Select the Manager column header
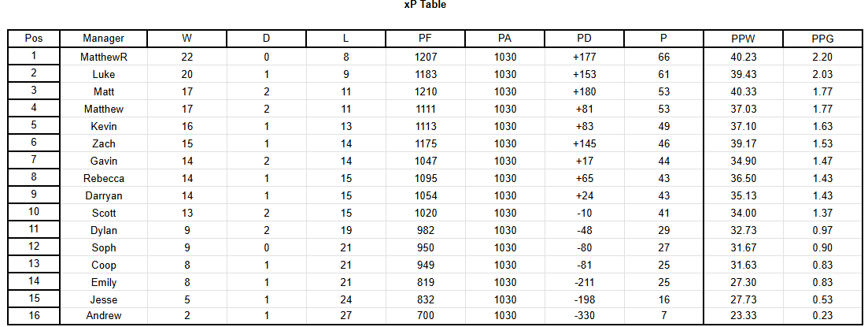The width and height of the screenshot is (868, 327). 103,39
